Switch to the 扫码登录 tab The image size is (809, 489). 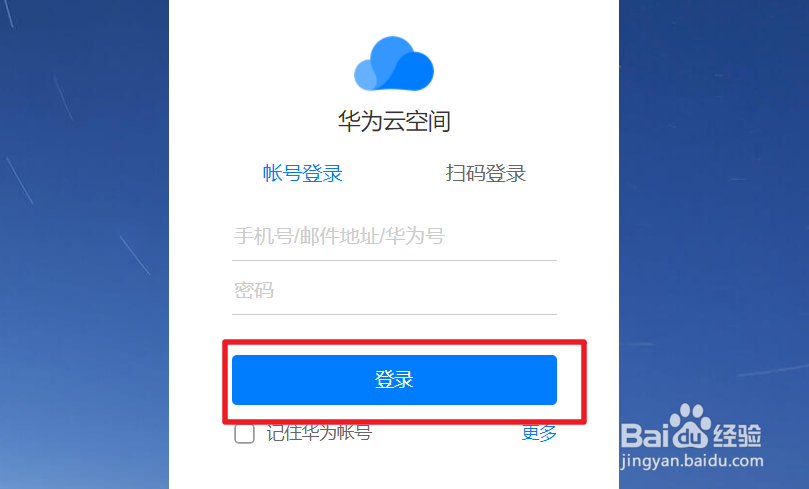486,173
